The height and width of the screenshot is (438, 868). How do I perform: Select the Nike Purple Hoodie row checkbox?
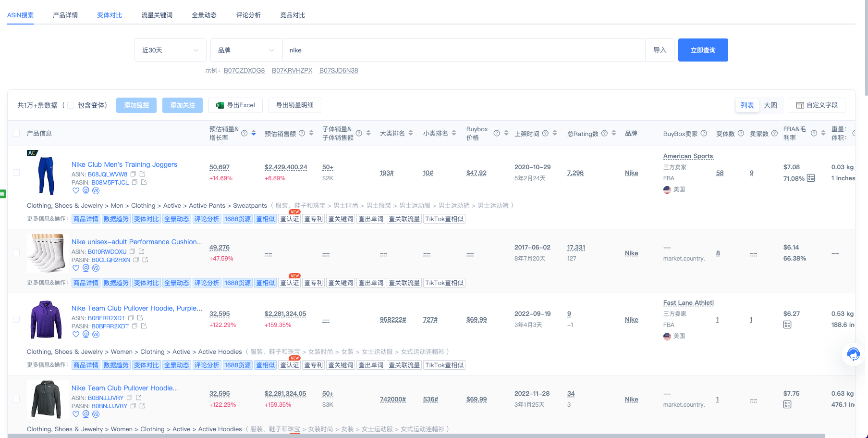click(16, 319)
